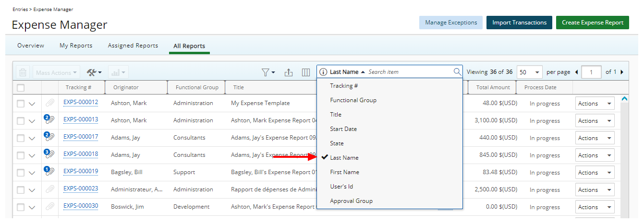Screen dimensions: 644x224
Task: Open the filter funnel options
Action: pos(267,72)
